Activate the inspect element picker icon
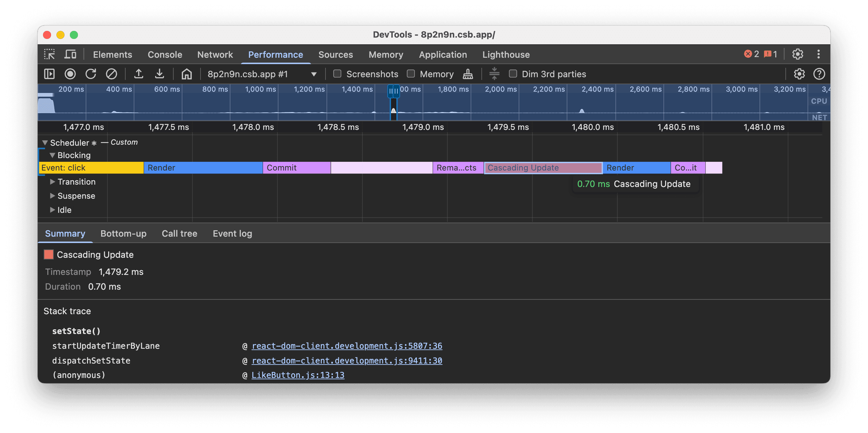The width and height of the screenshot is (868, 433). point(49,54)
